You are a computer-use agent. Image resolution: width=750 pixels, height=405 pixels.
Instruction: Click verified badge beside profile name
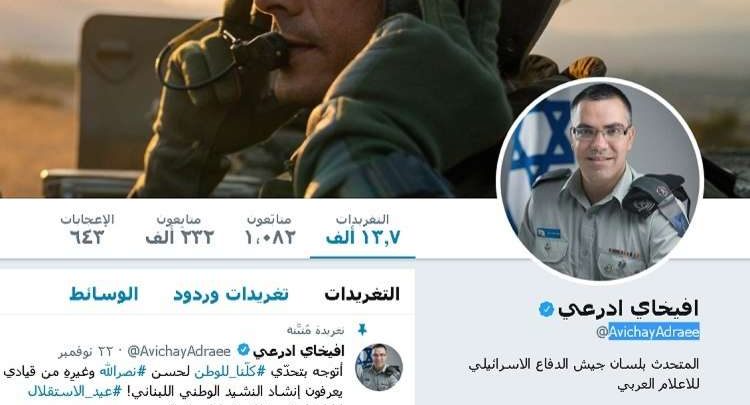[x=546, y=309]
